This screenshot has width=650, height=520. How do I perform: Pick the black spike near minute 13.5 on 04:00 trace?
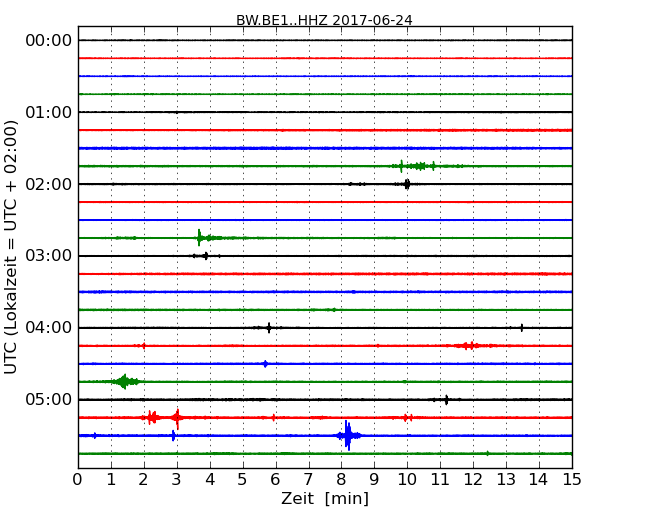tap(521, 328)
